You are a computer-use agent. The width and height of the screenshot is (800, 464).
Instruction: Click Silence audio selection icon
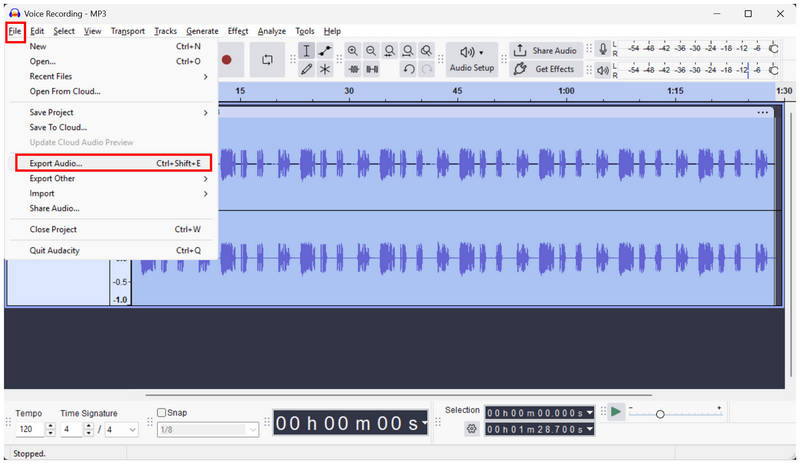coord(372,69)
